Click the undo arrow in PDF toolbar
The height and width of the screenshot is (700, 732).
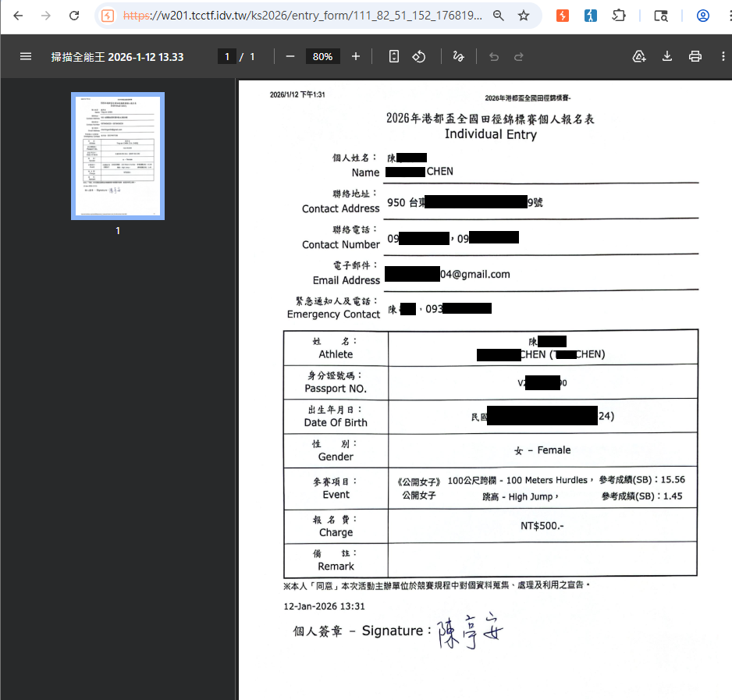[x=494, y=56]
